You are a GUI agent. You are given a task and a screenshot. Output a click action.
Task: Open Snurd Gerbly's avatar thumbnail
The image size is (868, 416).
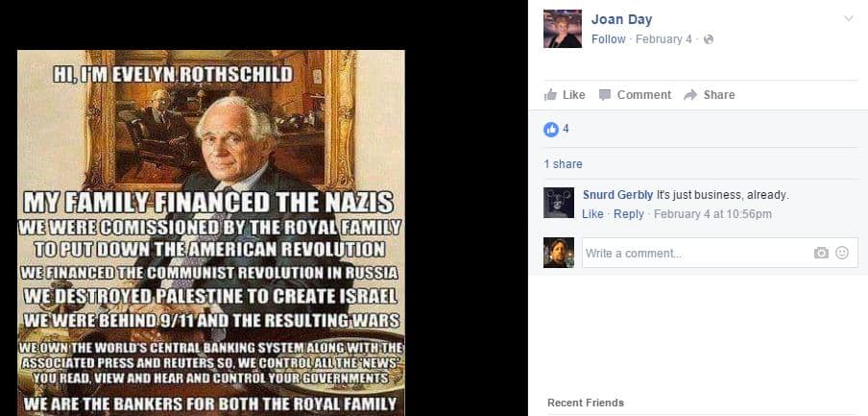coord(559,203)
